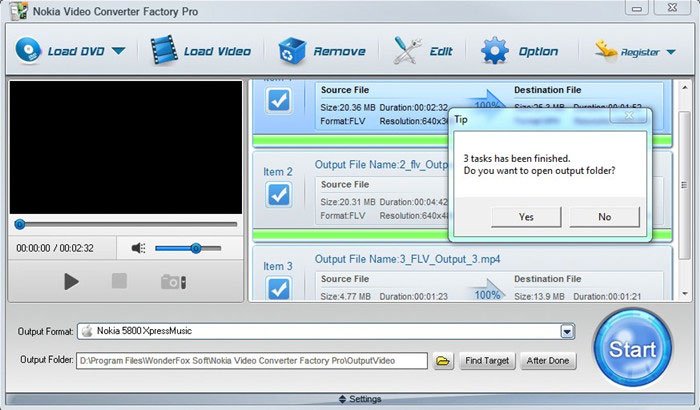Select the Load DVD label
Screen dimensions: 700x410
pyautogui.click(x=76, y=51)
